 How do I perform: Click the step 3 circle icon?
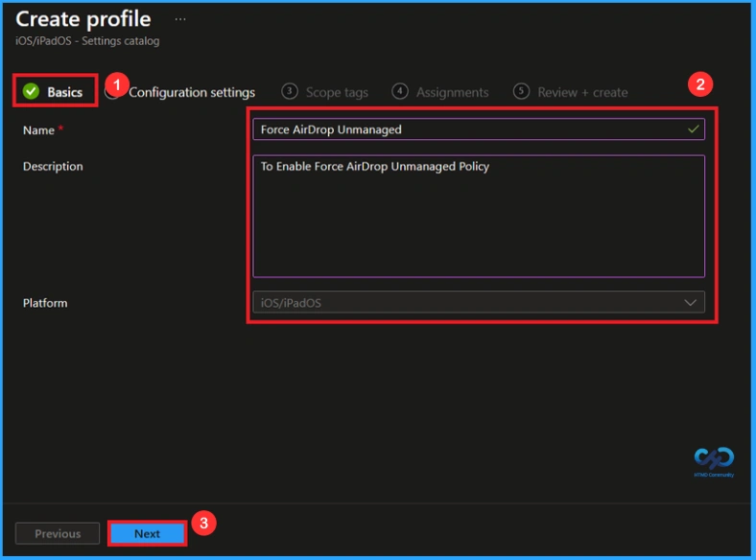point(290,91)
